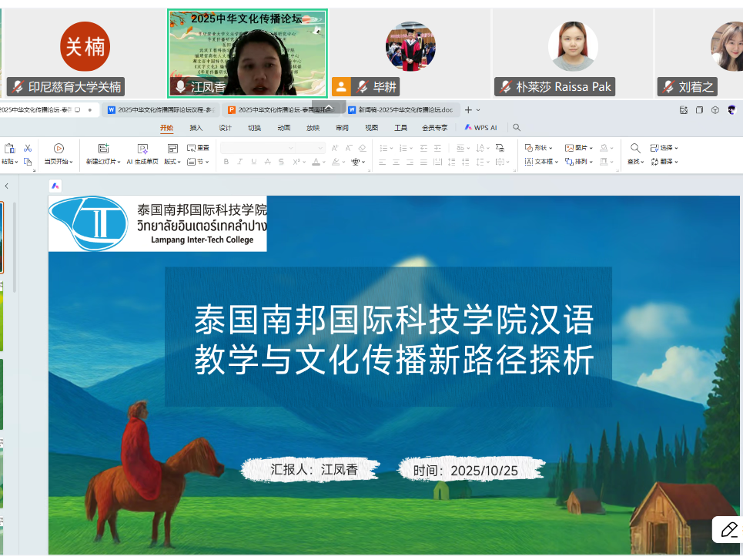Click the AI 生成单页 icon
Image resolution: width=743 pixels, height=560 pixels.
142,148
